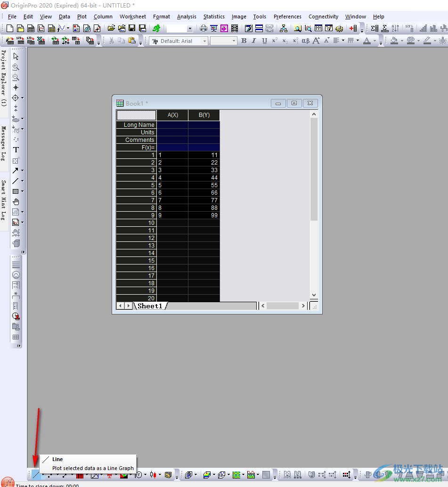Open the Connectivity menu
The image size is (448, 487).
click(x=323, y=17)
